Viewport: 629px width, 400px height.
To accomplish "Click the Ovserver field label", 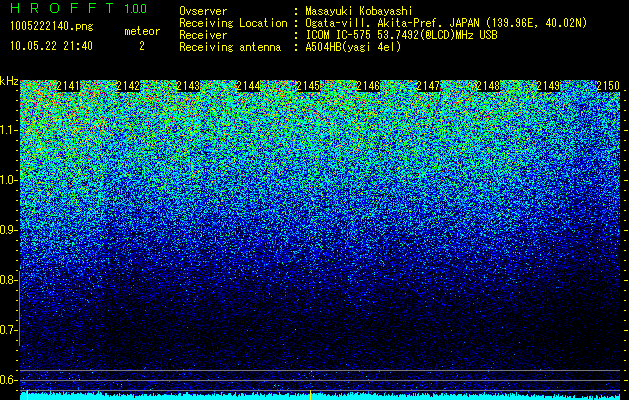I will (x=203, y=11).
